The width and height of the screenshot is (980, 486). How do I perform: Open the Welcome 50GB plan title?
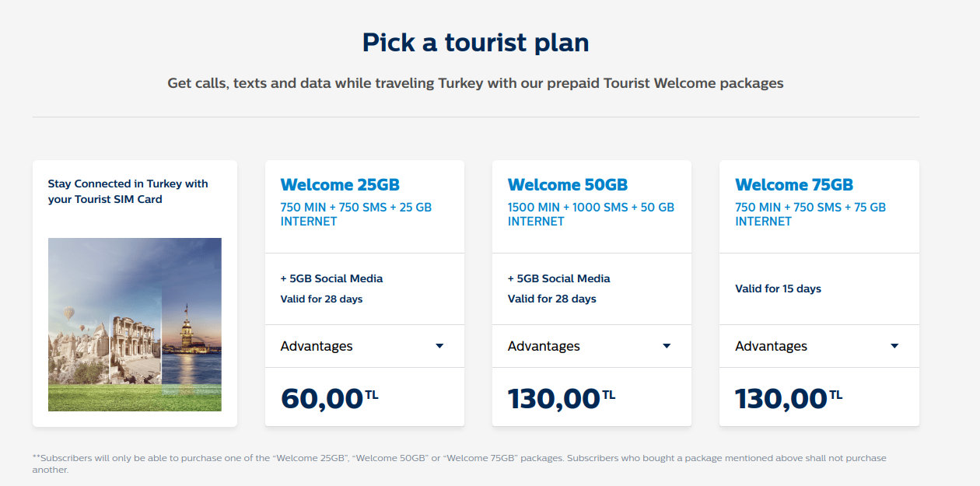click(x=567, y=185)
